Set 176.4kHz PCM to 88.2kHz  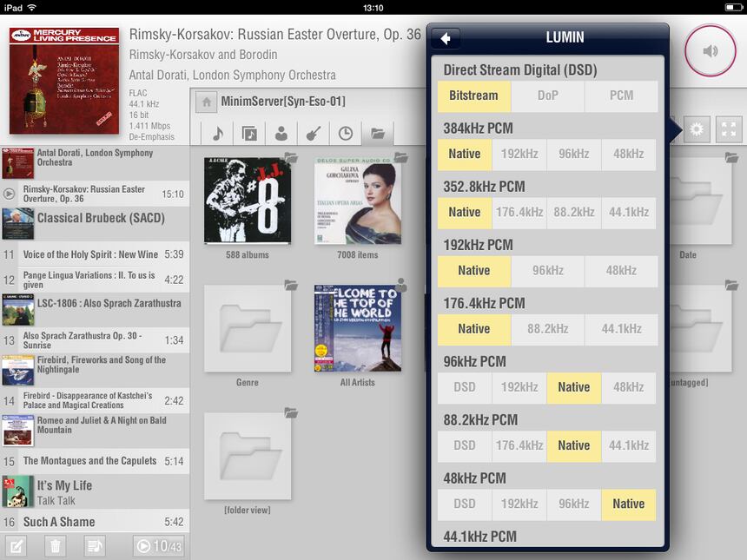click(x=547, y=329)
